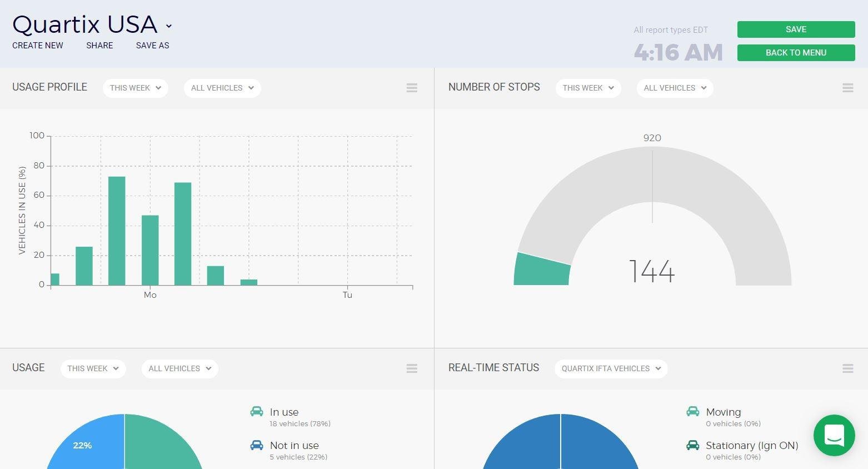Open the green chat support bubble
868x469 pixels.
834,435
